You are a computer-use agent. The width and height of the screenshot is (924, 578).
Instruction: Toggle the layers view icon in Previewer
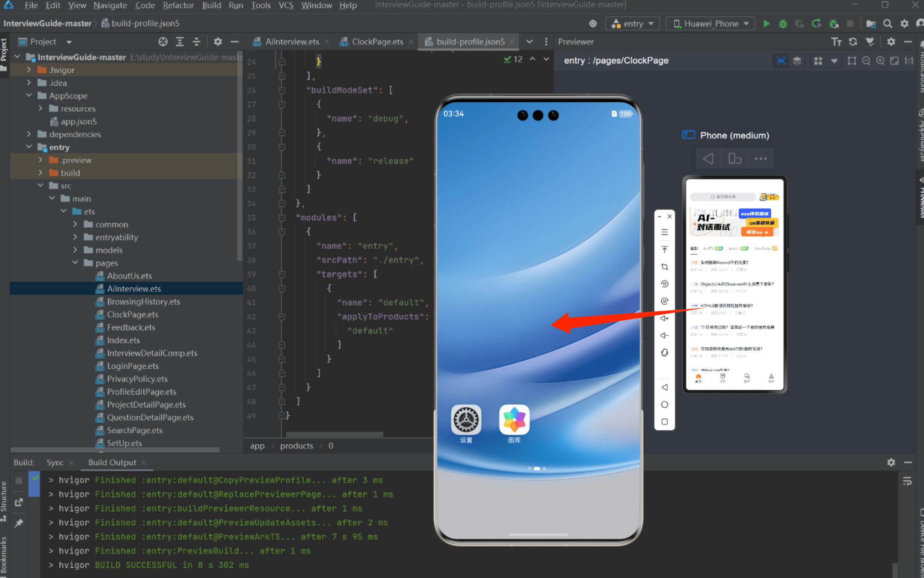point(797,60)
